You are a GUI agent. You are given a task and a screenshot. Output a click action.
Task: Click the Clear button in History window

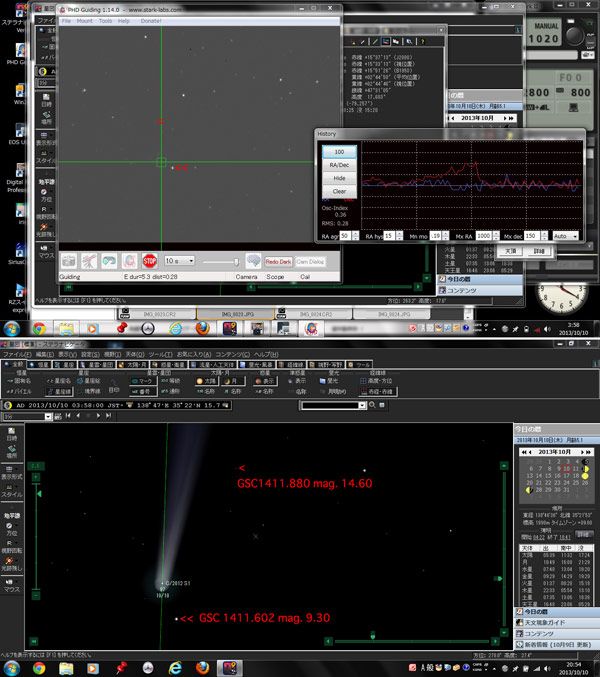(339, 191)
